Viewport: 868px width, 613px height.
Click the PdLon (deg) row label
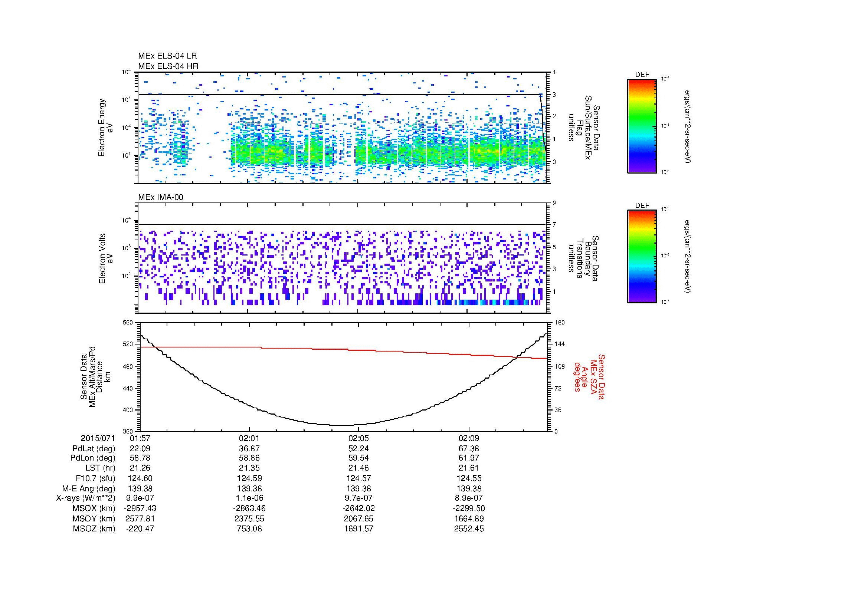tap(93, 458)
